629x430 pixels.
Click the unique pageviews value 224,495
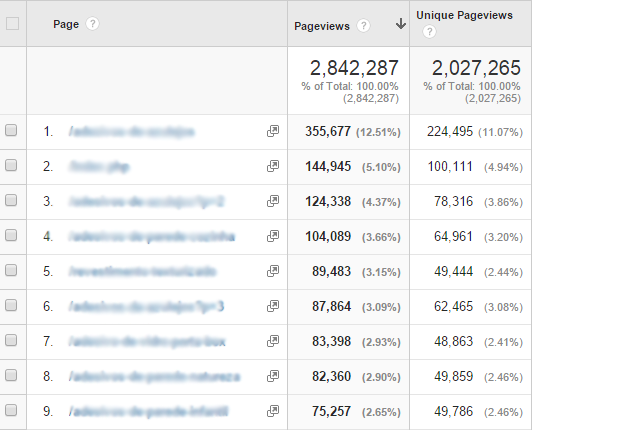(450, 131)
